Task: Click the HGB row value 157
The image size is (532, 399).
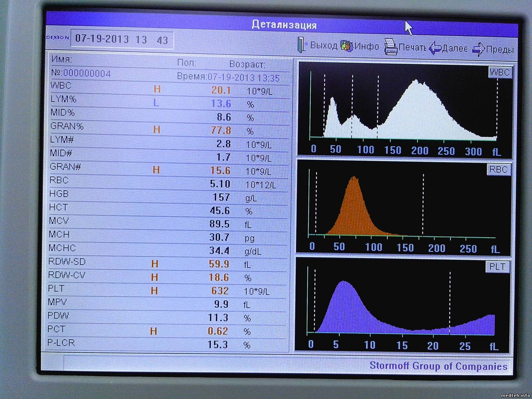Action: 221,197
